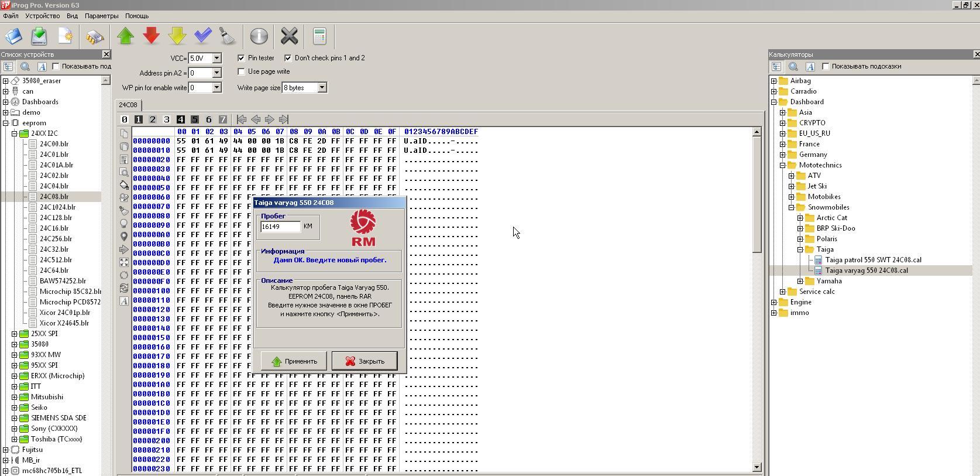Image resolution: width=980 pixels, height=476 pixels.
Task: Click the green up arrow read icon
Action: (126, 36)
